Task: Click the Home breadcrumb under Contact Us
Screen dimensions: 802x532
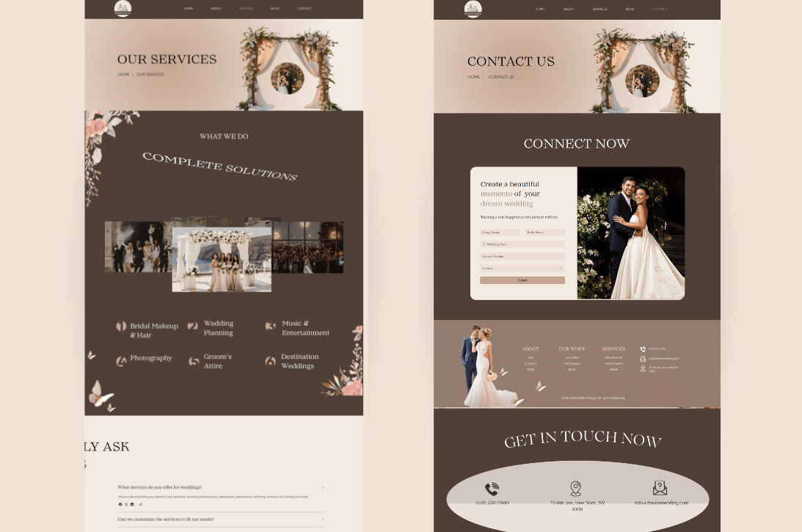Action: 473,77
